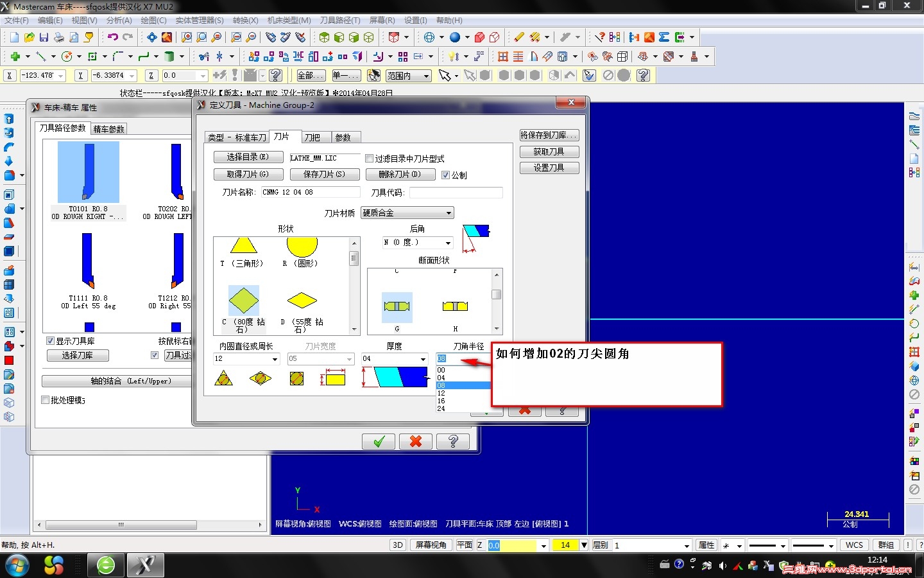Open the 层别 level dropdown in the status bar
The width and height of the screenshot is (924, 578).
point(686,546)
